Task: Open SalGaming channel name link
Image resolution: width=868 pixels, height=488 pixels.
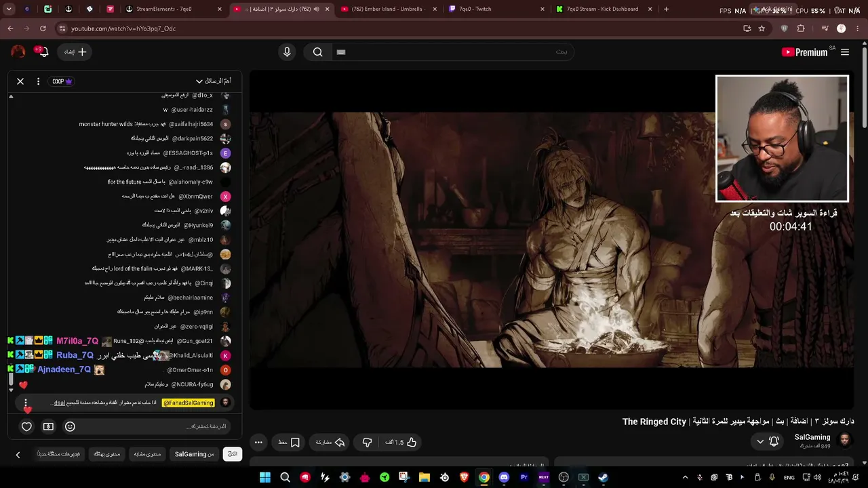Action: click(812, 438)
